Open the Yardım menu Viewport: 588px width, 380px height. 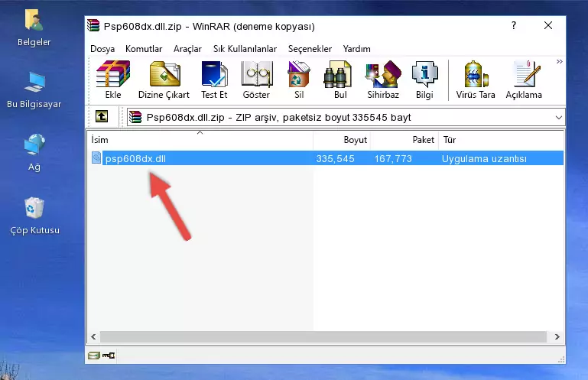pos(356,49)
